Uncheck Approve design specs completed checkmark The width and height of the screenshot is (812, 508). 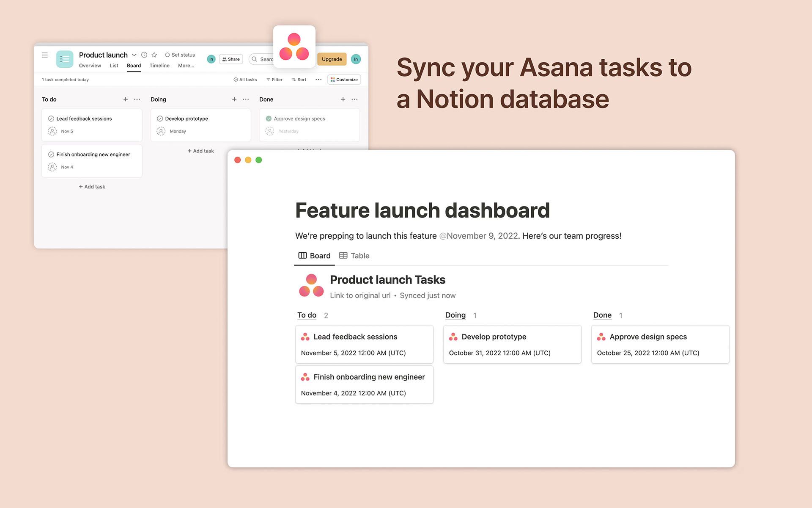pyautogui.click(x=269, y=119)
